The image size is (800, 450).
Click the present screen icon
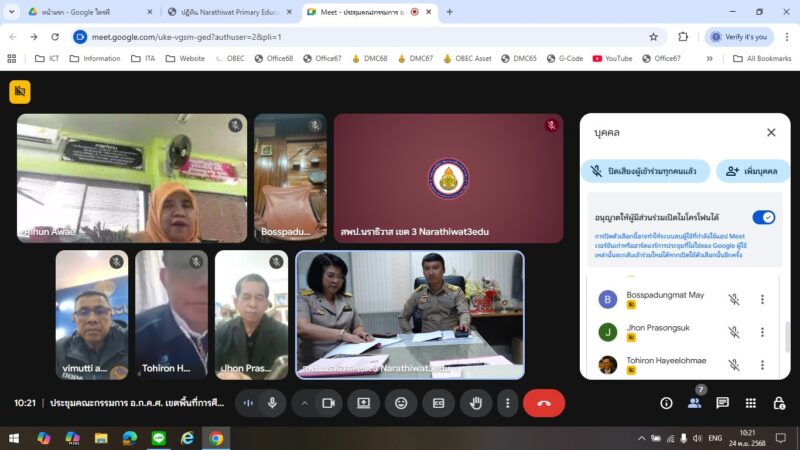(x=364, y=403)
